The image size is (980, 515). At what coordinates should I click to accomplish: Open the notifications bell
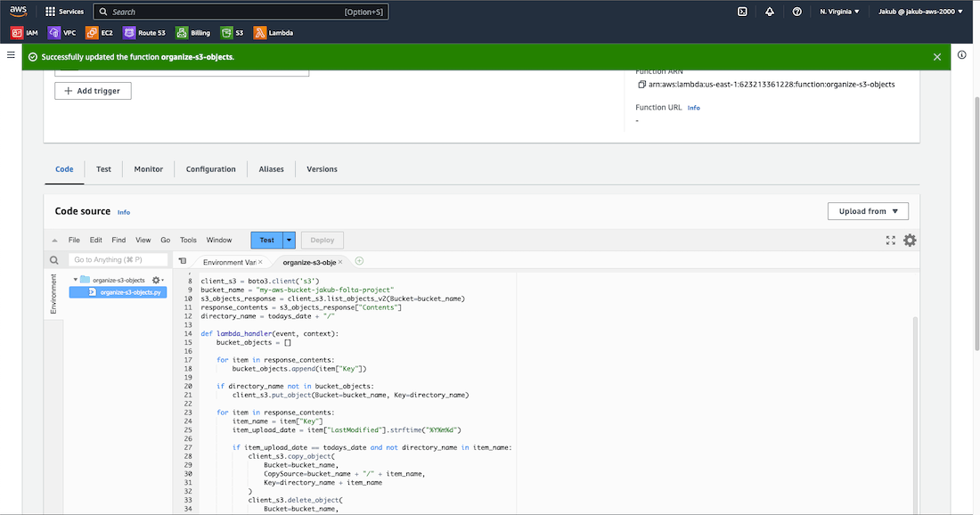point(769,12)
